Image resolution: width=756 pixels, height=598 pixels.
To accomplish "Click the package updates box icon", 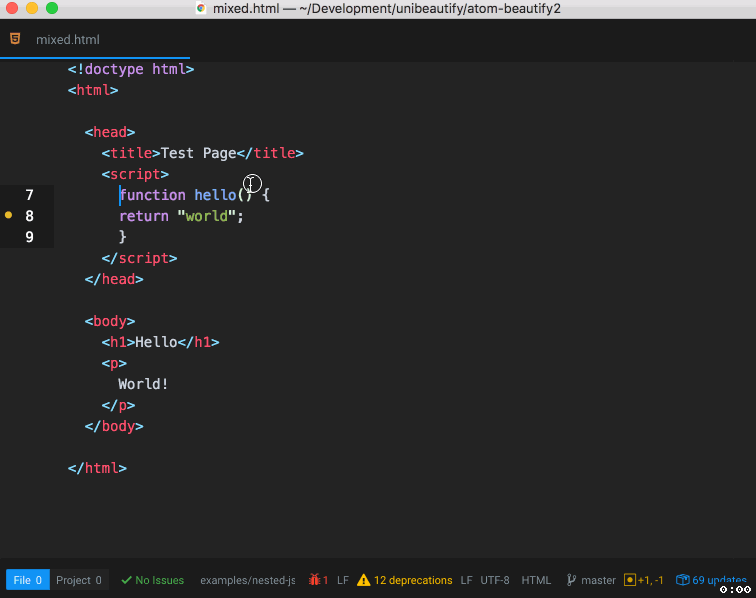I will 682,580.
